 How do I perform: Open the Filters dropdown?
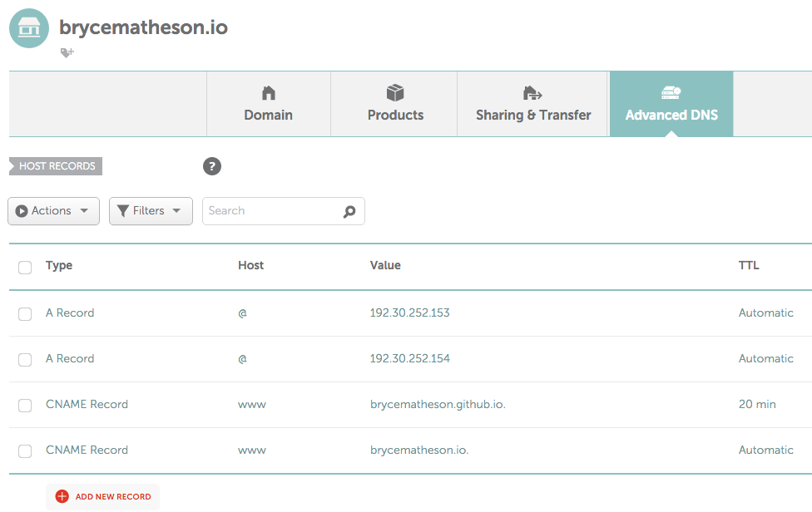click(151, 211)
